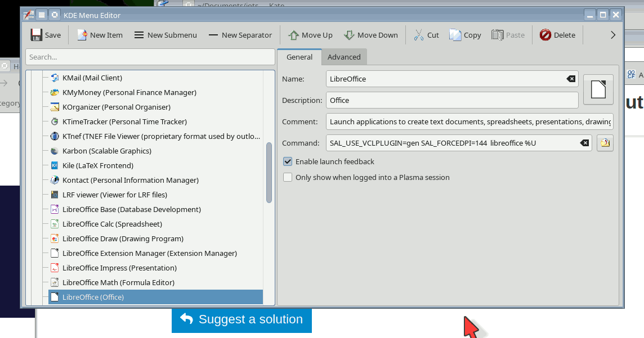
Task: Click into the Search field
Action: 150,57
